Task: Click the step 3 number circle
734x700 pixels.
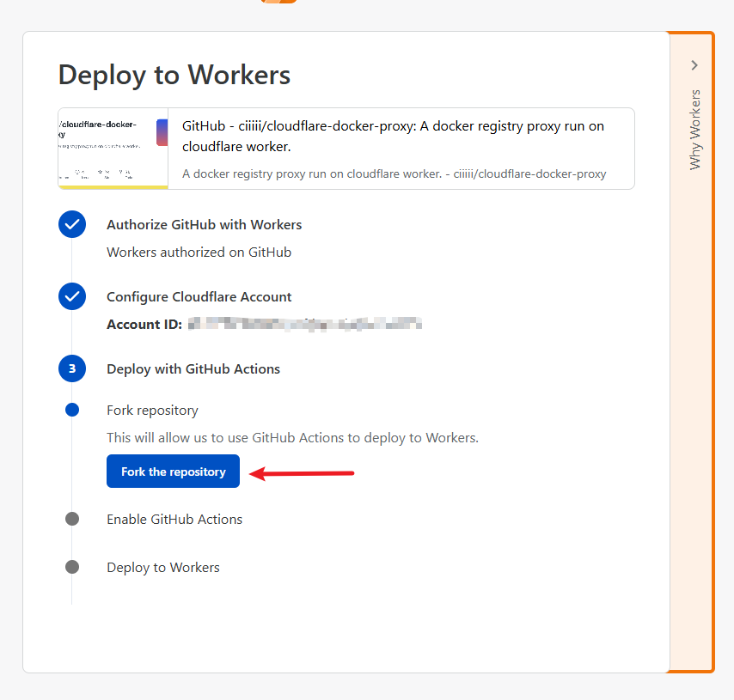Action: (x=72, y=368)
